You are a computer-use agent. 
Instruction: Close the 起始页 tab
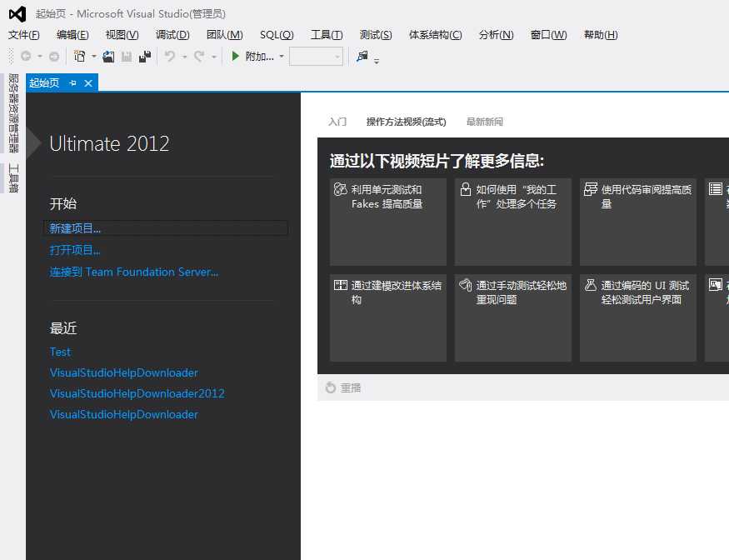pyautogui.click(x=88, y=83)
